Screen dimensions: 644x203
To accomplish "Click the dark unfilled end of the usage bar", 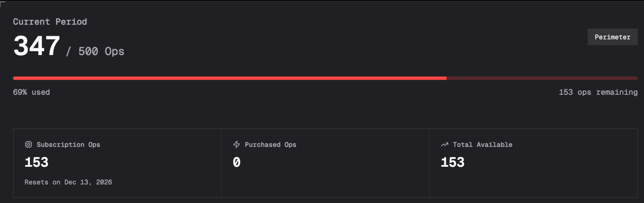I will click(542, 78).
